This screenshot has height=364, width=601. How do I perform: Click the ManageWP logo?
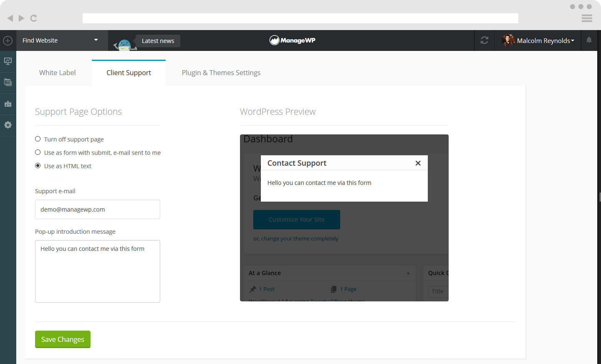292,40
